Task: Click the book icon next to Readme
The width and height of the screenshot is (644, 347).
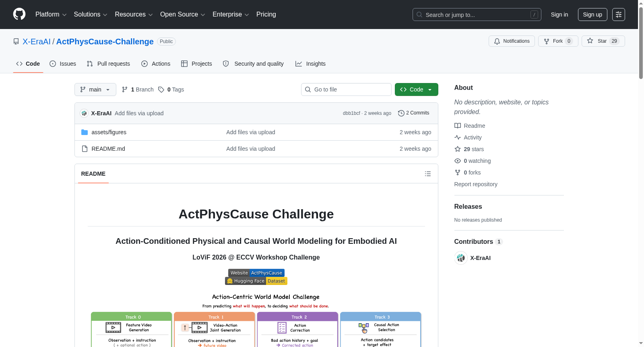Action: click(x=458, y=126)
